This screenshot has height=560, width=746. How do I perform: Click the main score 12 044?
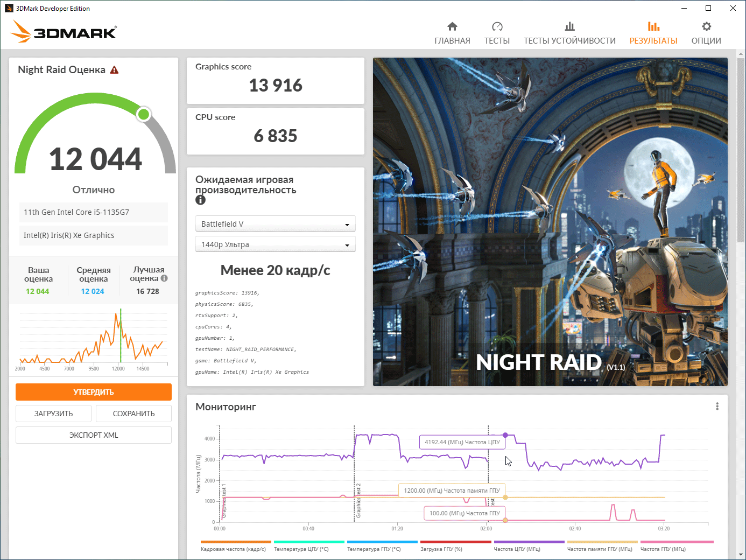pyautogui.click(x=95, y=159)
